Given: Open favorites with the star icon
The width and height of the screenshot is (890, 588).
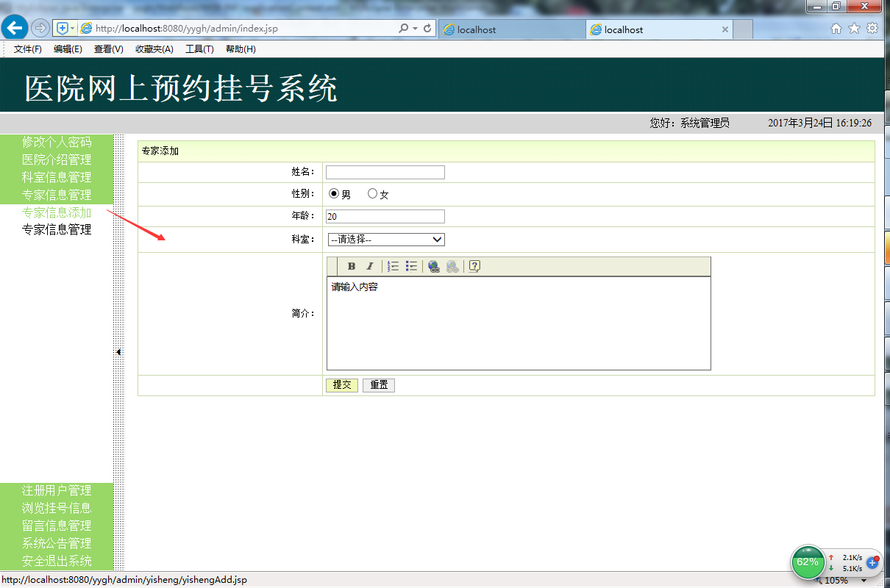Looking at the screenshot, I should coord(854,29).
